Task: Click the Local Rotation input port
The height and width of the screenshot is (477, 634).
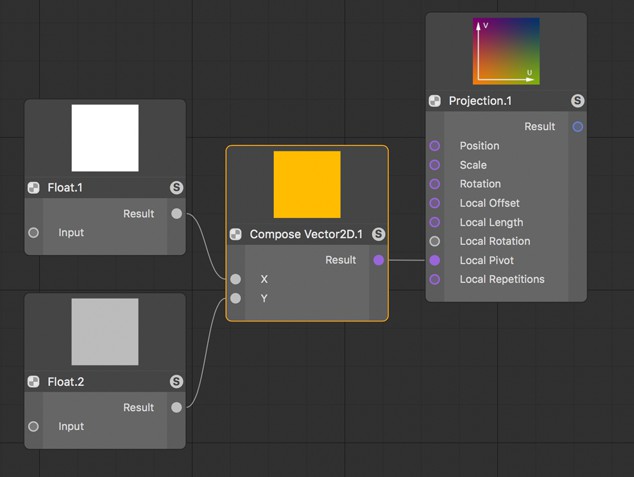Action: click(435, 241)
